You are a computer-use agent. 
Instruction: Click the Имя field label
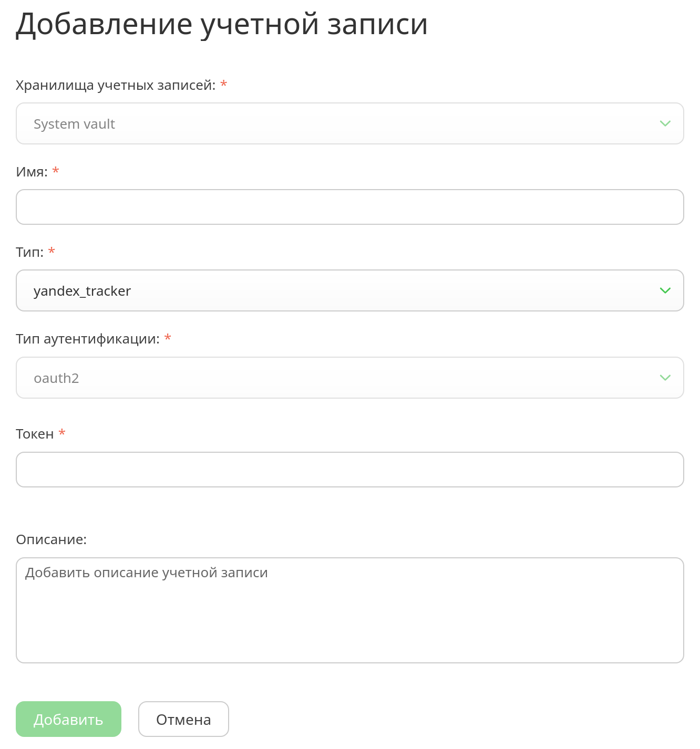[x=32, y=172]
